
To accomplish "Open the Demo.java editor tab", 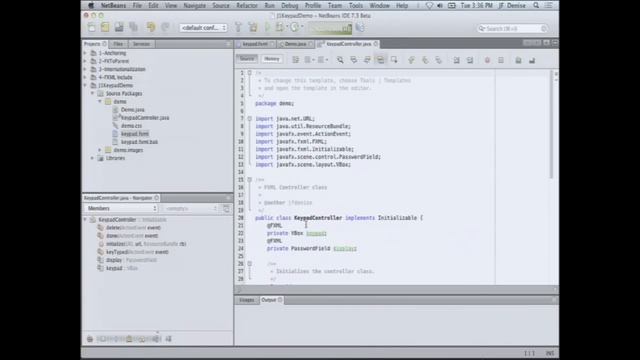I will click(x=295, y=44).
